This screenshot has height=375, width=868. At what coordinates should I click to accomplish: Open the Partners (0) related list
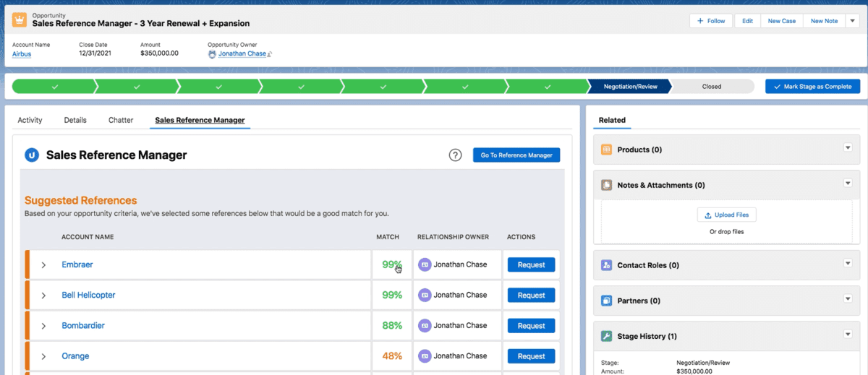tap(639, 301)
